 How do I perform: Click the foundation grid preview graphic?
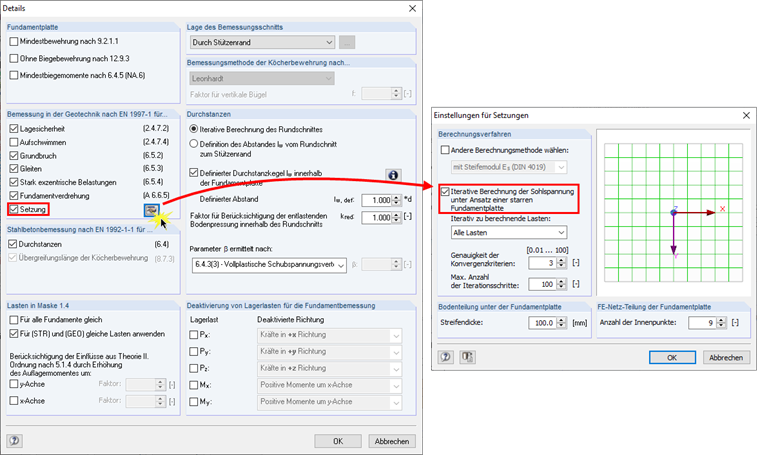click(674, 212)
